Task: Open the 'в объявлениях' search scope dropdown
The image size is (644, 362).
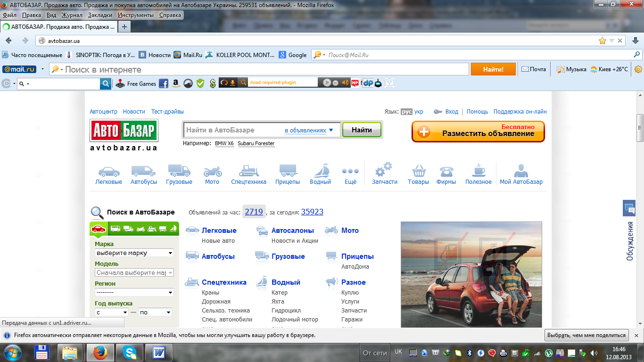Action: point(309,131)
